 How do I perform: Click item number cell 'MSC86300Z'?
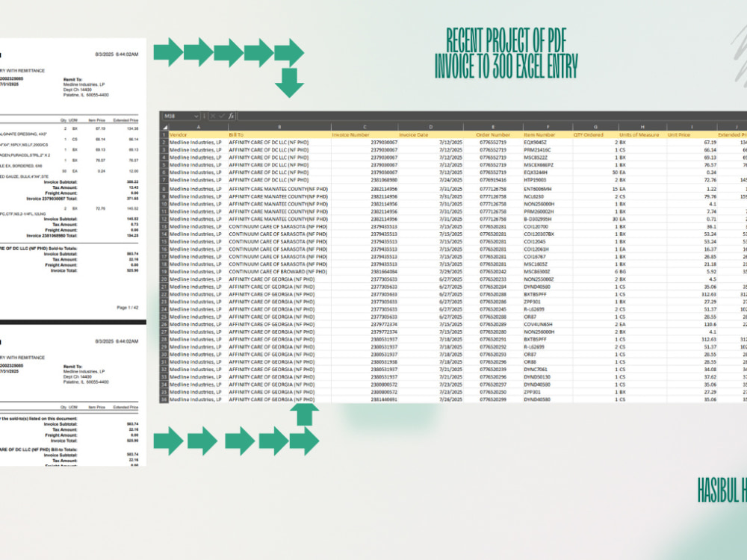click(548, 272)
